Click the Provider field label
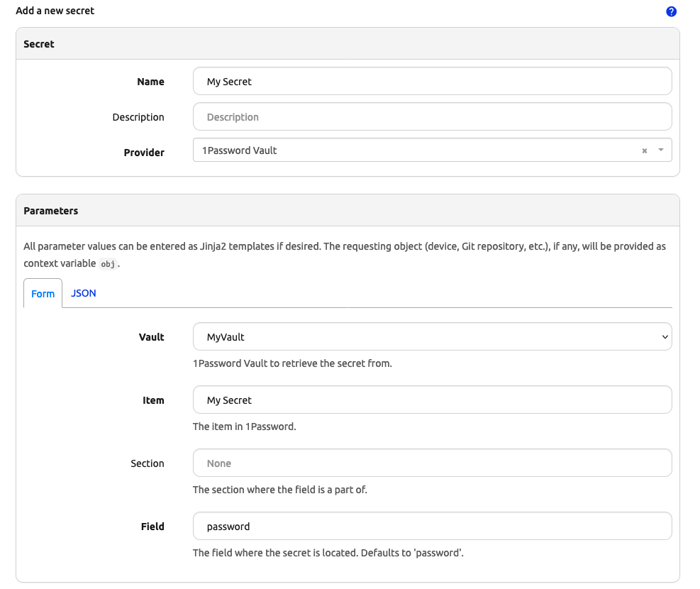Screen dimensions: 700x589 pos(144,153)
